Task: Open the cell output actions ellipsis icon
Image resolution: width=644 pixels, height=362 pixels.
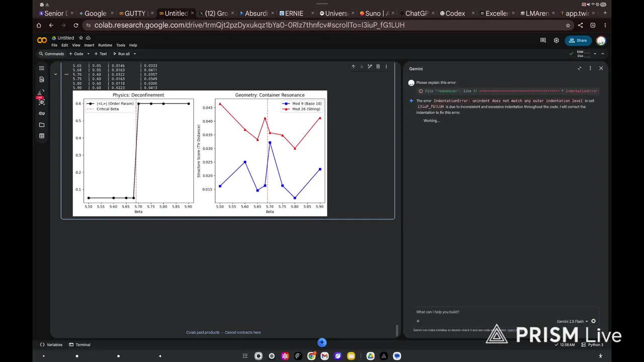Action: [66, 74]
